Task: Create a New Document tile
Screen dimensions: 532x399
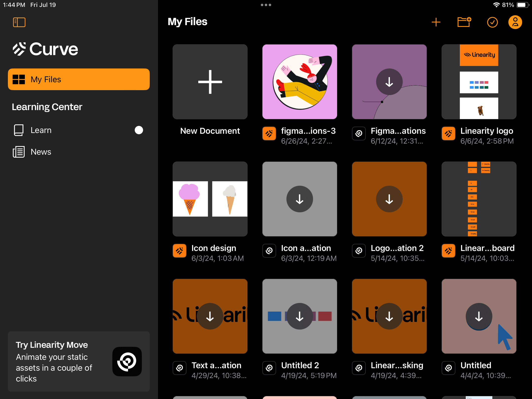Action: [x=210, y=82]
